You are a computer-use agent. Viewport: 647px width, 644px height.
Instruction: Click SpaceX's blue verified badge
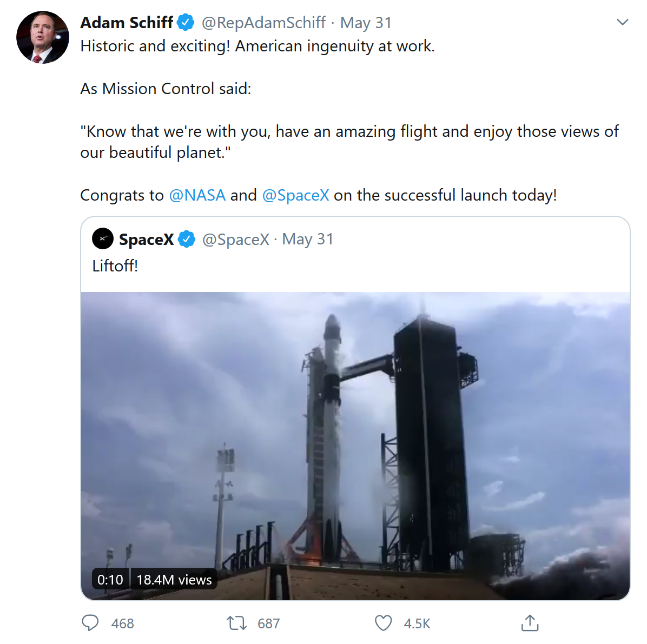tap(187, 239)
